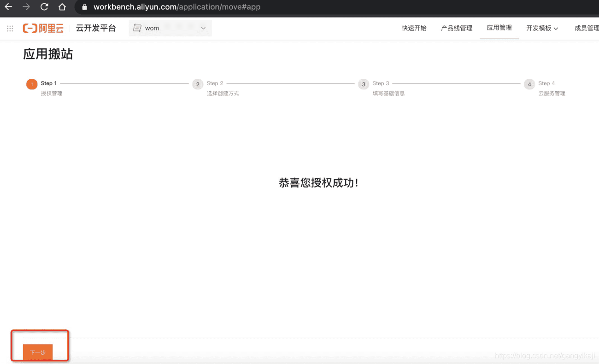Click the 下一步 button
Screen dimensions: 599x364
(x=39, y=352)
